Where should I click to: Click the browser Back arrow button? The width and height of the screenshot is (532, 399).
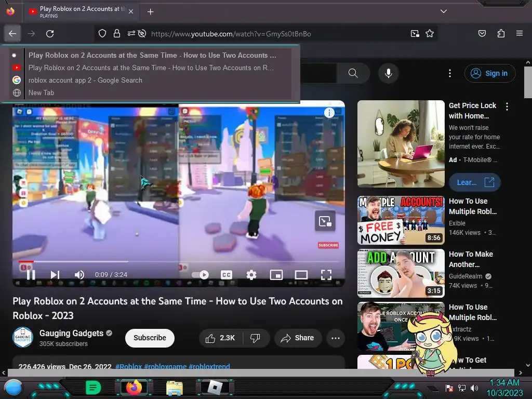12,34
